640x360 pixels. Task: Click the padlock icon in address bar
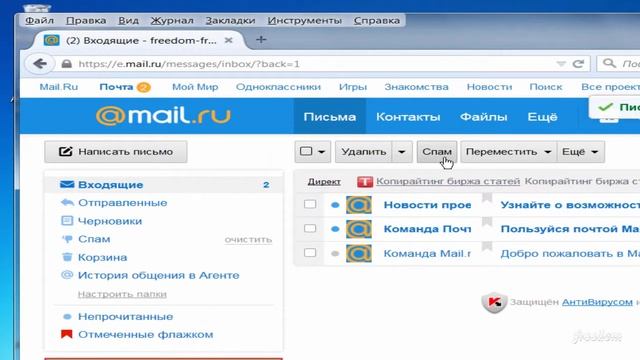tap(67, 64)
